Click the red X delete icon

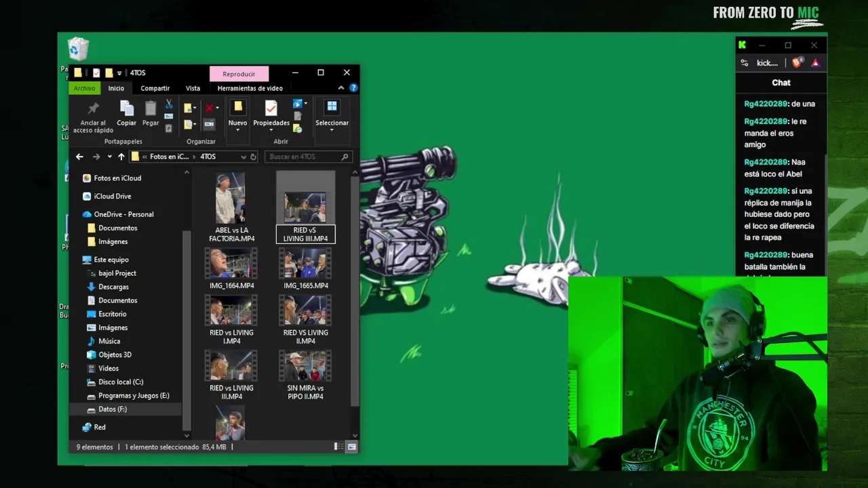tap(209, 108)
